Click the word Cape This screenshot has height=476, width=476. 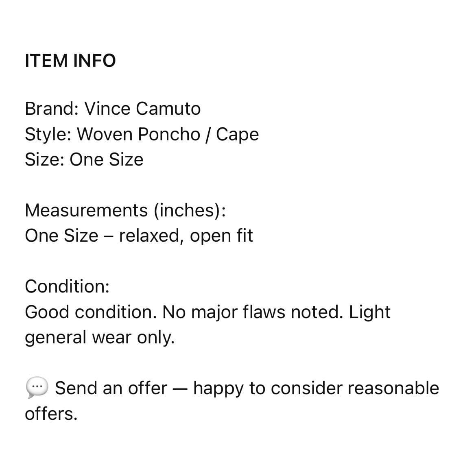pos(238,135)
